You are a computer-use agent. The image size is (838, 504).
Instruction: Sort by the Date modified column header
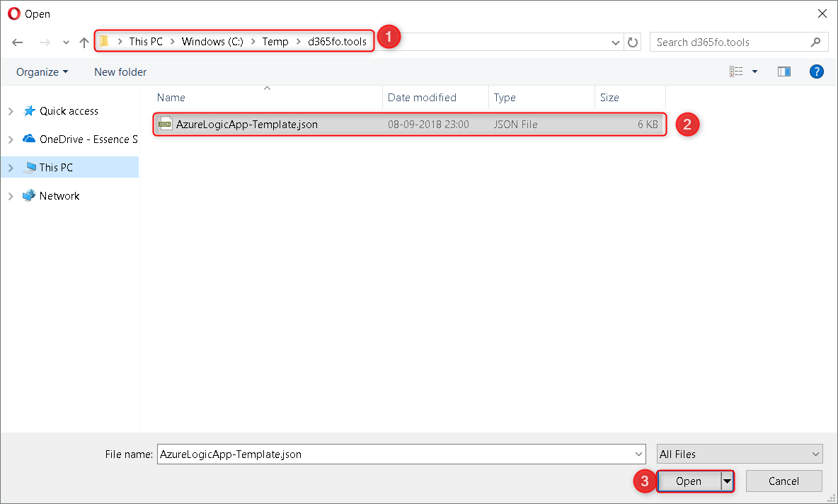tap(422, 98)
